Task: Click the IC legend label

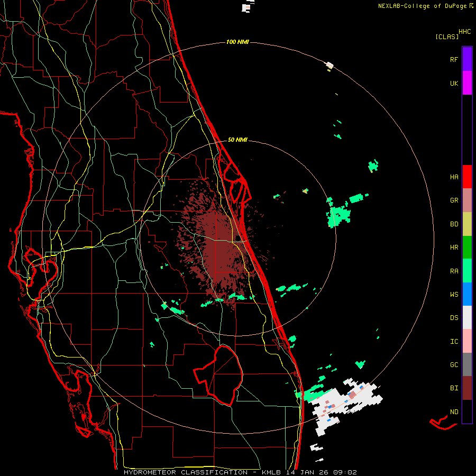Action: [x=454, y=342]
